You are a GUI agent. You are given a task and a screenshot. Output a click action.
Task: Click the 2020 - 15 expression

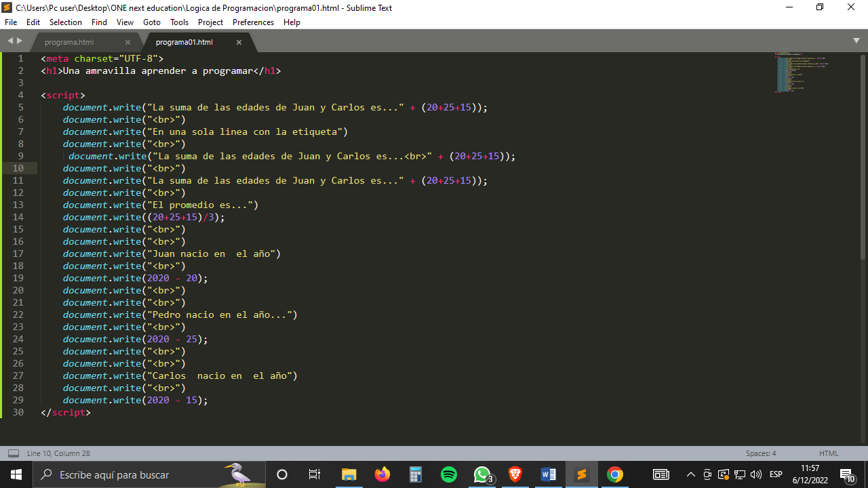[x=172, y=400]
